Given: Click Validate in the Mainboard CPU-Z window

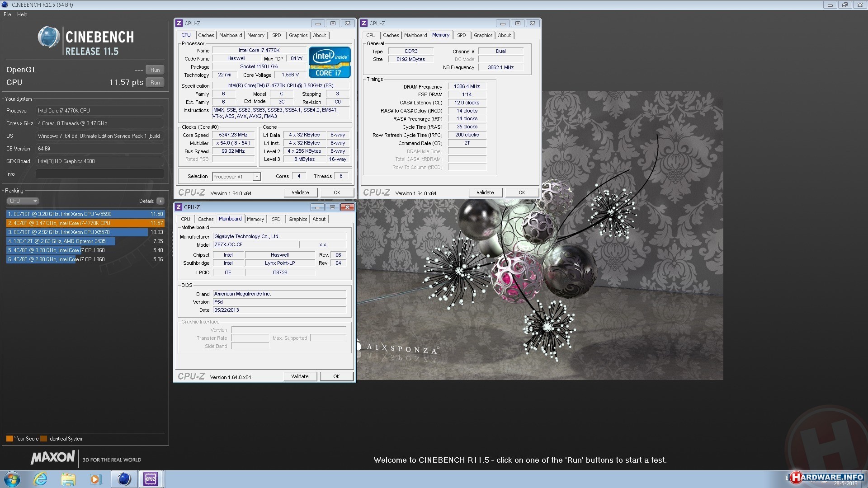Looking at the screenshot, I should (300, 376).
